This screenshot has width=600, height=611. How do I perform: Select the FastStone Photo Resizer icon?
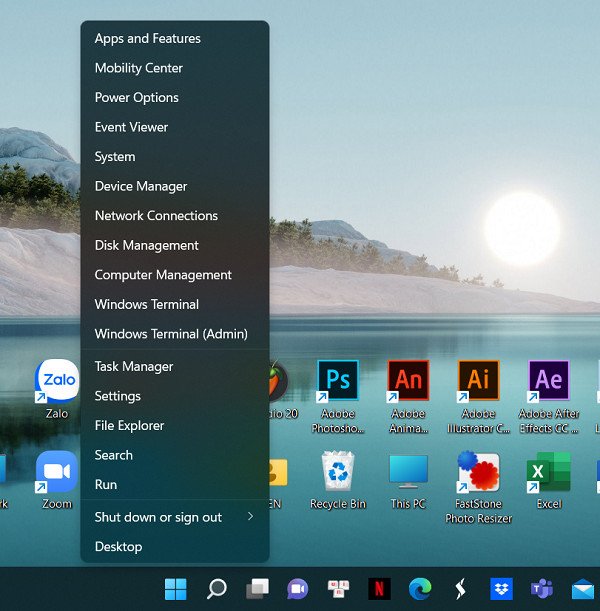tap(478, 472)
